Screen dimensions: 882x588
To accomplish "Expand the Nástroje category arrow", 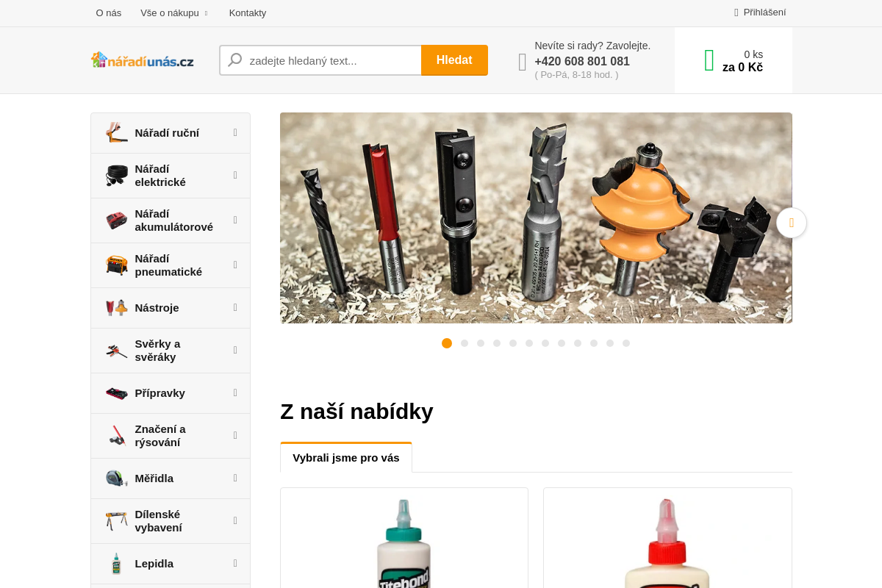I will [x=235, y=307].
